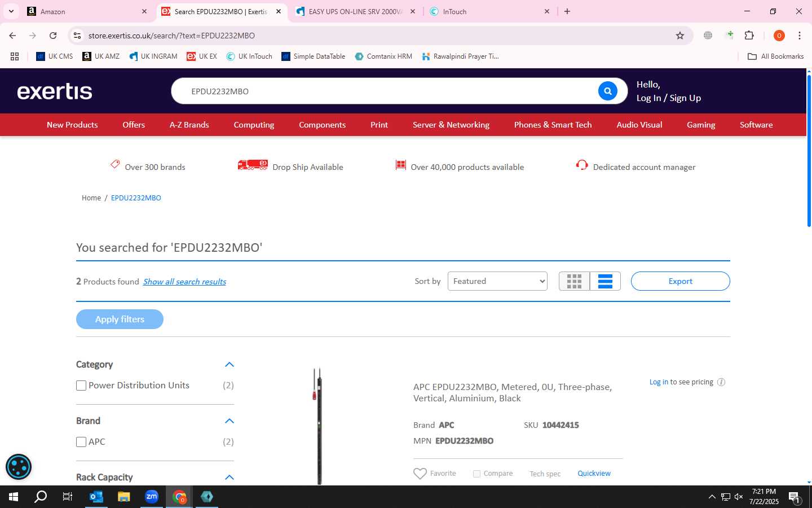Click the browser address bar URL

pos(171,36)
